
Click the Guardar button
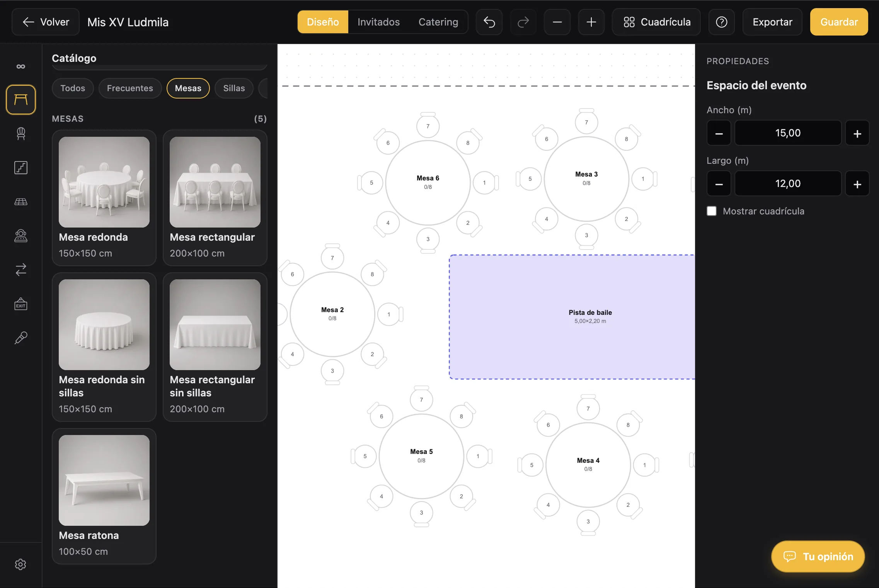point(839,22)
